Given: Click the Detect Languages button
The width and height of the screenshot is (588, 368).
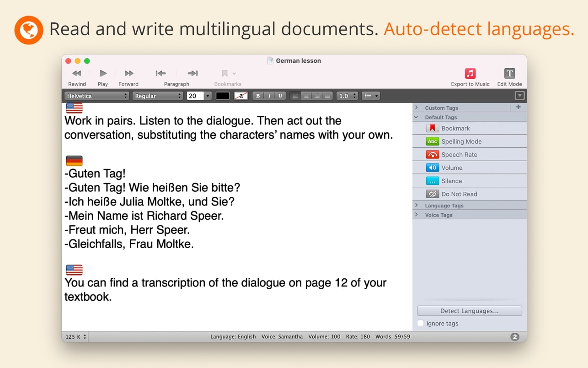Looking at the screenshot, I should [x=469, y=311].
